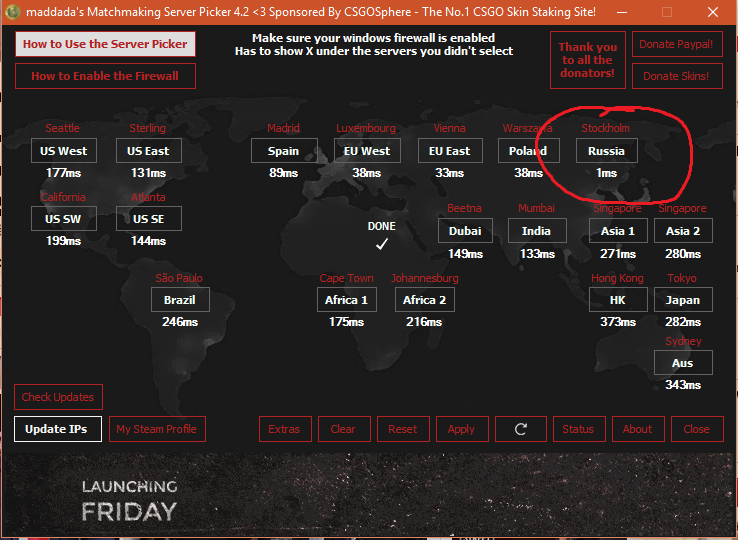Click the Johannesburg city label
The image size is (738, 540).
[x=425, y=278]
